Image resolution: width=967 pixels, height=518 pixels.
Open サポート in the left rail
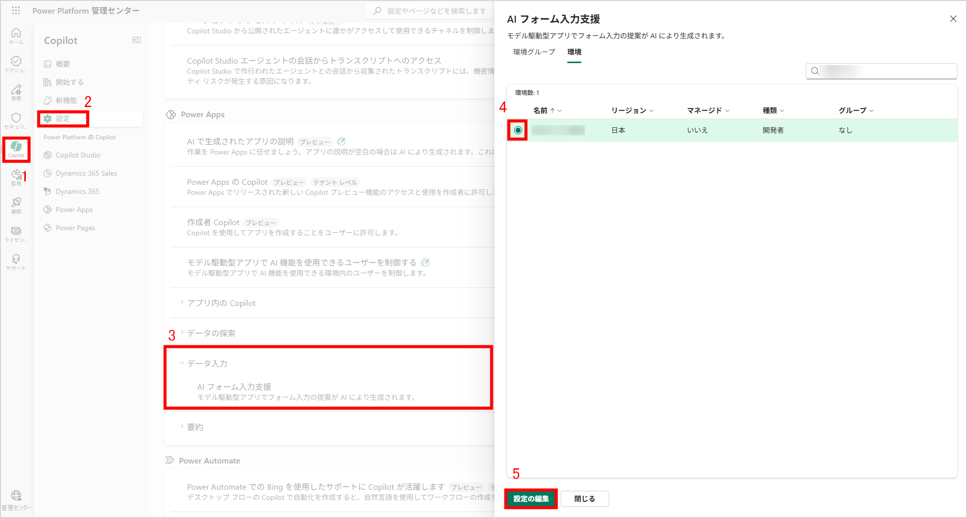[17, 261]
